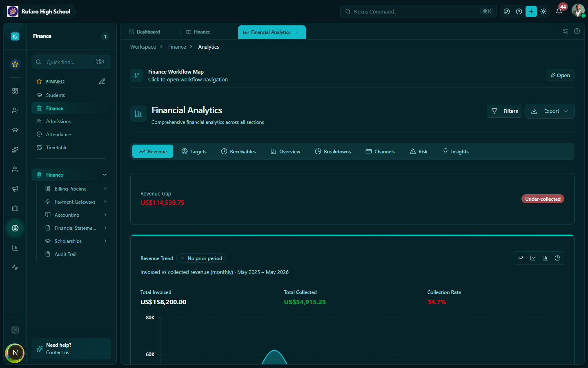Open pinned Attendance item

tap(71, 135)
